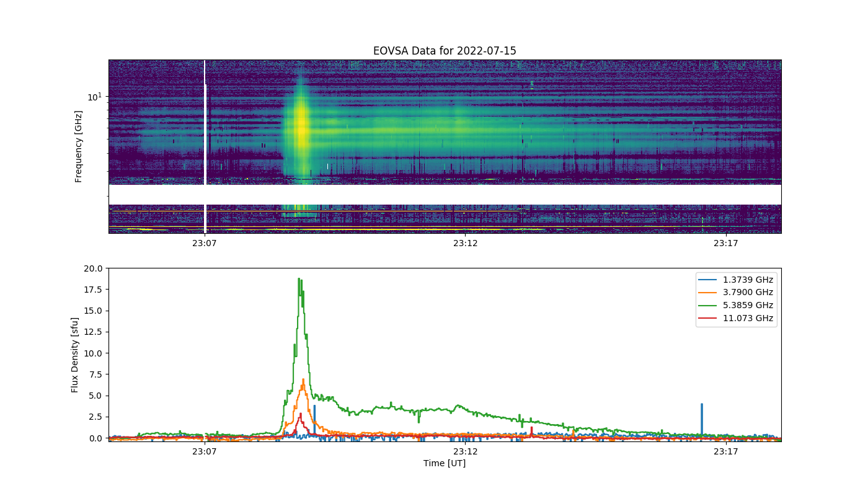Image resolution: width=868 pixels, height=496 pixels.
Task: Click the Flux Density [sfu] axis label
Action: 75,355
